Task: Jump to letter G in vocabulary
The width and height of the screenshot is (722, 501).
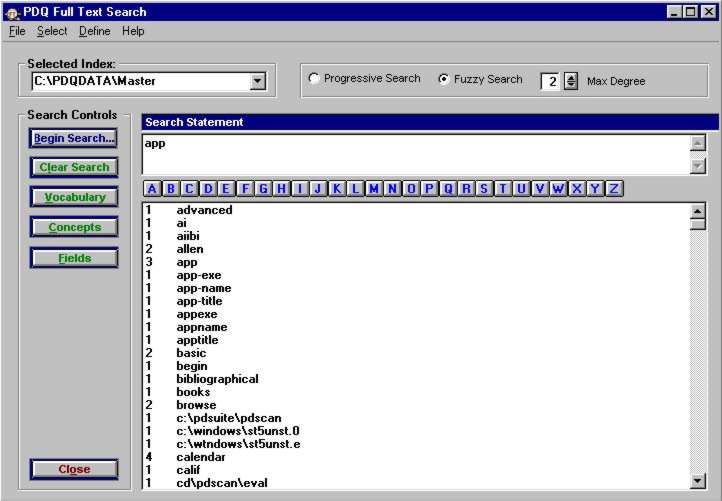Action: point(263,188)
